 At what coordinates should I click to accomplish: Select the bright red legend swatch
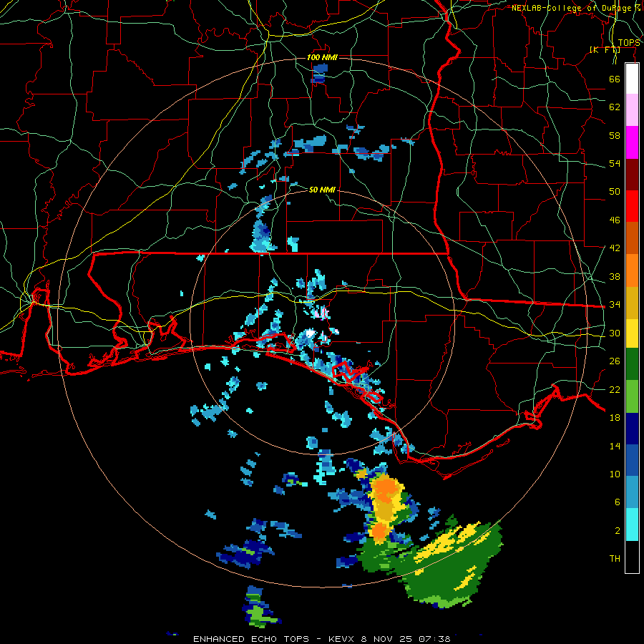[x=632, y=206]
